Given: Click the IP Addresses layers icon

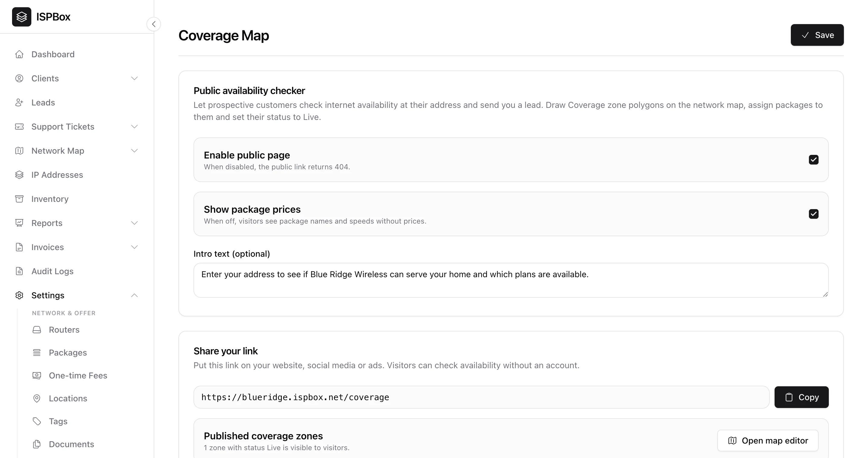Looking at the screenshot, I should pyautogui.click(x=19, y=175).
